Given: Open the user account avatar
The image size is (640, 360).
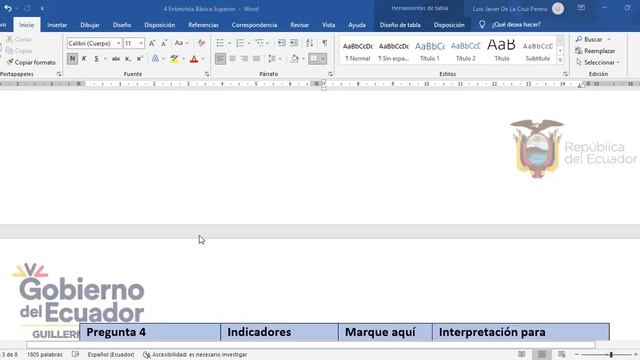Looking at the screenshot, I should coord(558,8).
